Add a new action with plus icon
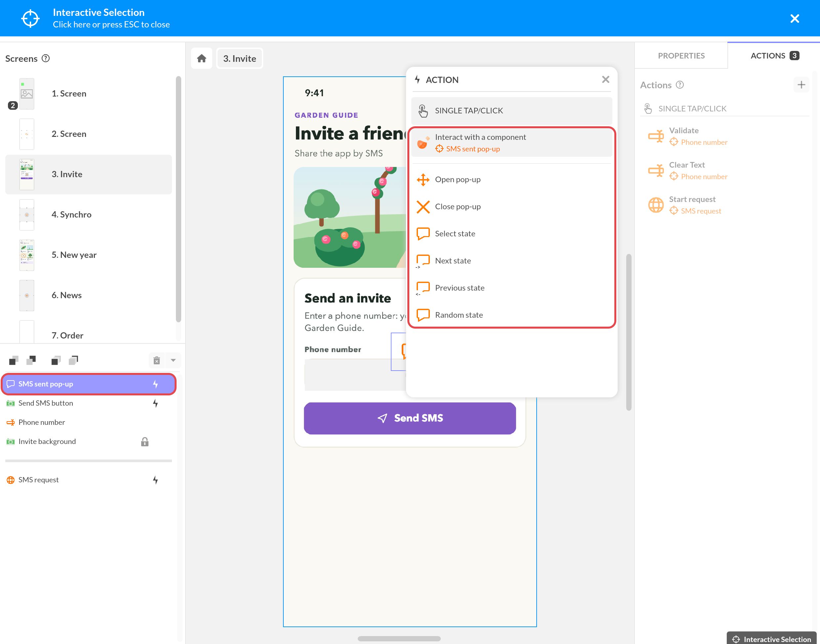 click(x=801, y=85)
